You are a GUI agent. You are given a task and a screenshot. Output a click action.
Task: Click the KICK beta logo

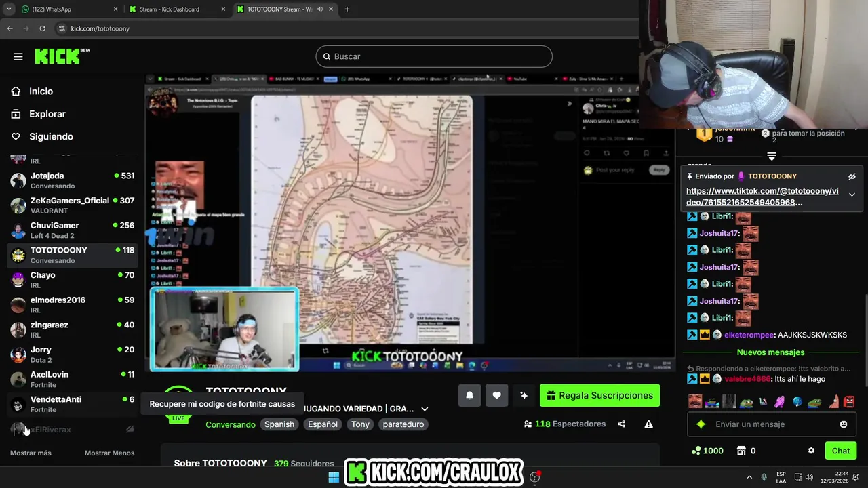click(62, 56)
